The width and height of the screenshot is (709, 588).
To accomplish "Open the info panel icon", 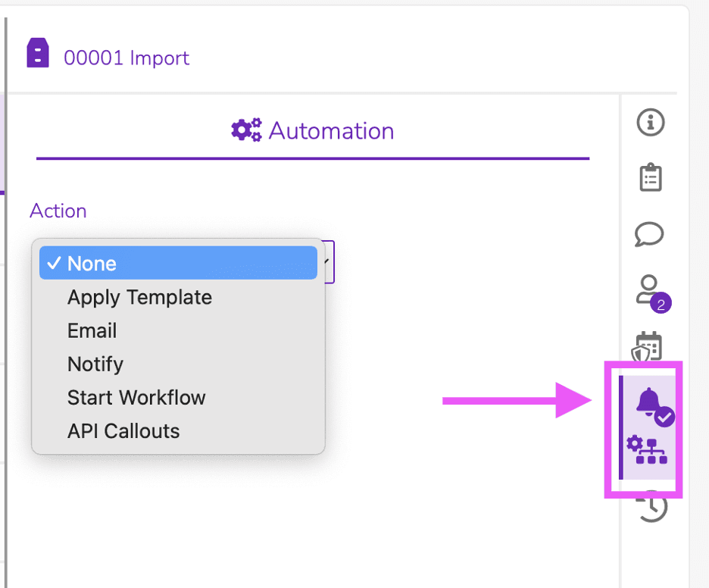I will 650,123.
